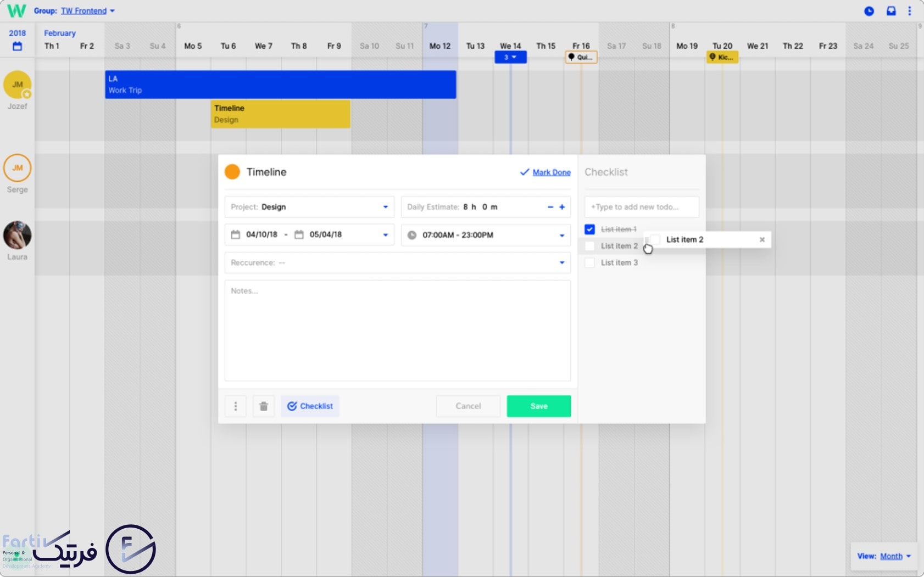Image resolution: width=924 pixels, height=577 pixels.
Task: Open the Reccurence dropdown
Action: [x=561, y=262]
